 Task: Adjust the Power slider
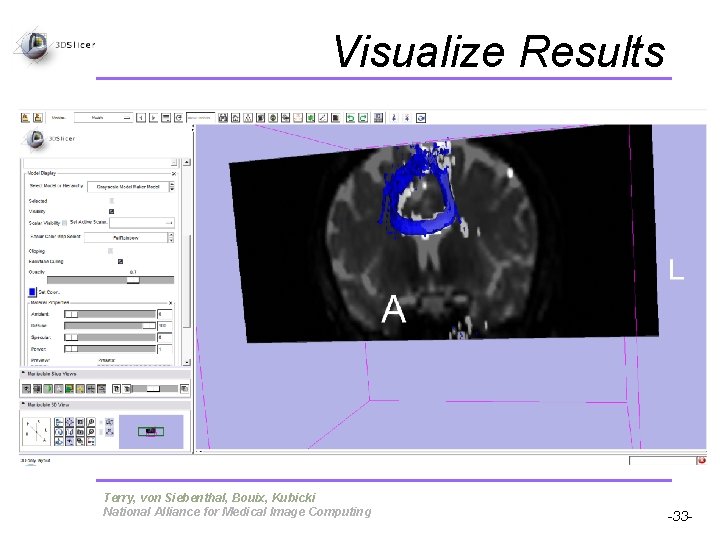(110, 349)
